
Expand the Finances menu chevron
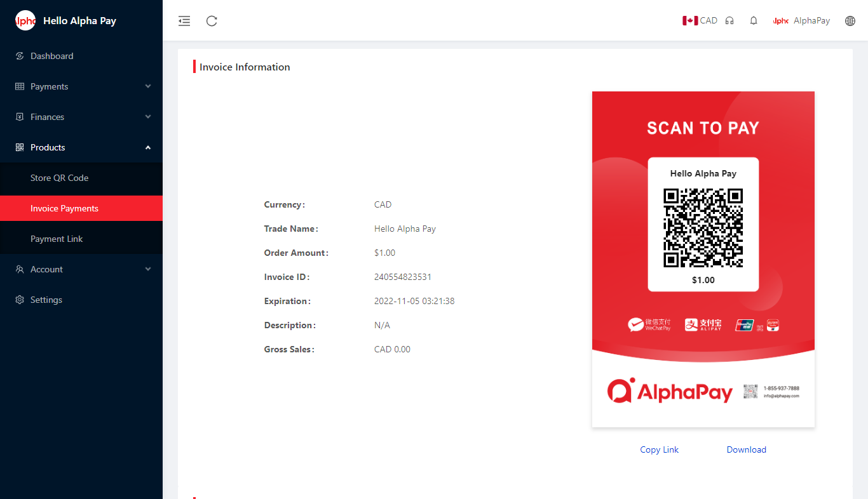tap(148, 117)
